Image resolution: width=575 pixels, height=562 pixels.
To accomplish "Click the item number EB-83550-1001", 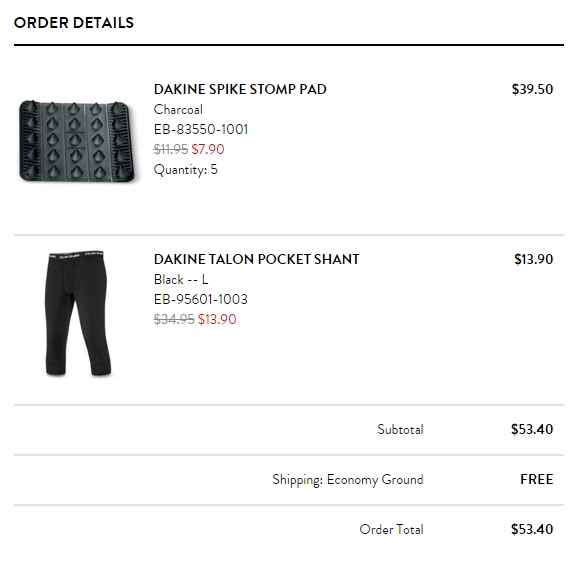I will pyautogui.click(x=201, y=129).
